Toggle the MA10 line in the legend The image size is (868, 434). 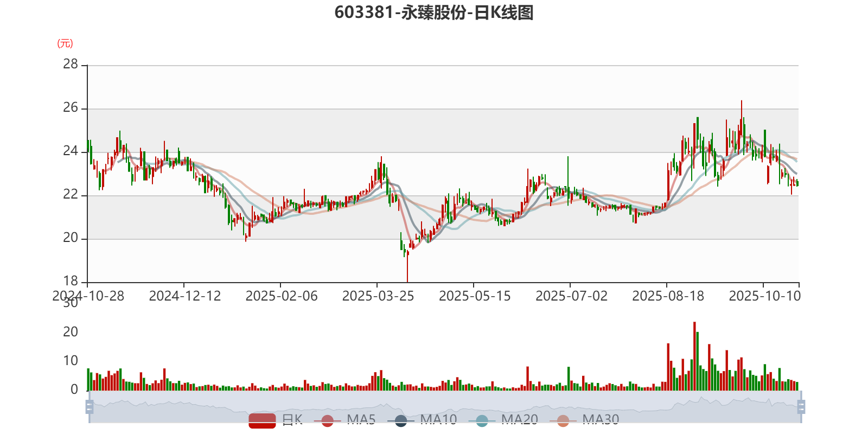[x=422, y=420]
